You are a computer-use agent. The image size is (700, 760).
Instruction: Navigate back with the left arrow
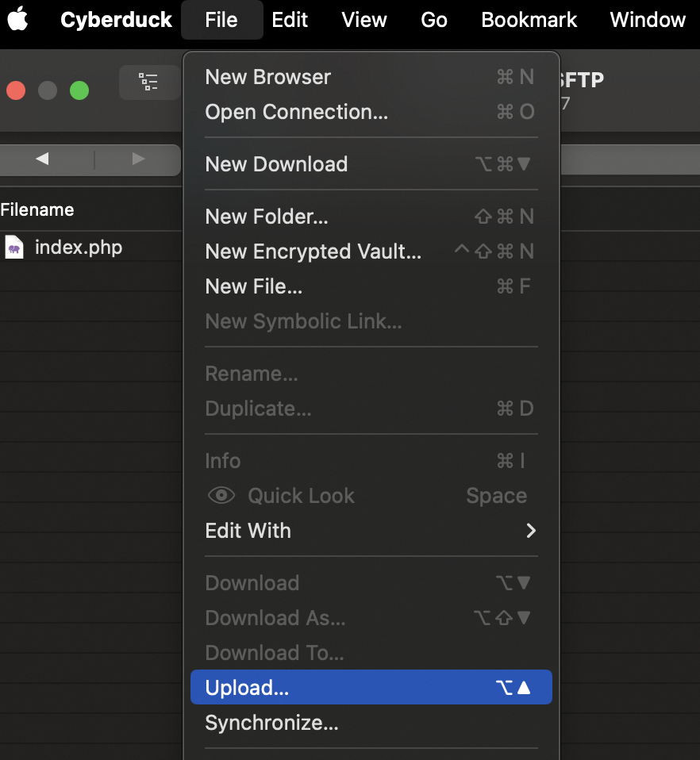click(43, 159)
